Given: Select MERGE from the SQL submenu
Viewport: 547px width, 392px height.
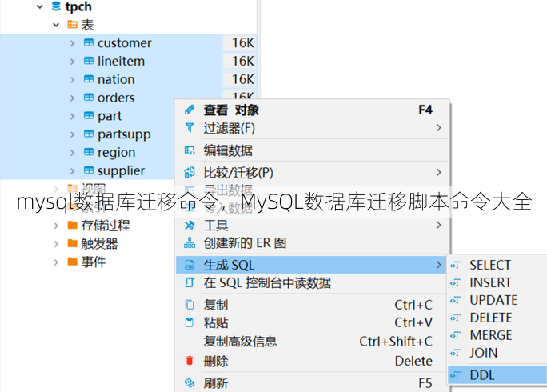Looking at the screenshot, I should [x=497, y=335].
